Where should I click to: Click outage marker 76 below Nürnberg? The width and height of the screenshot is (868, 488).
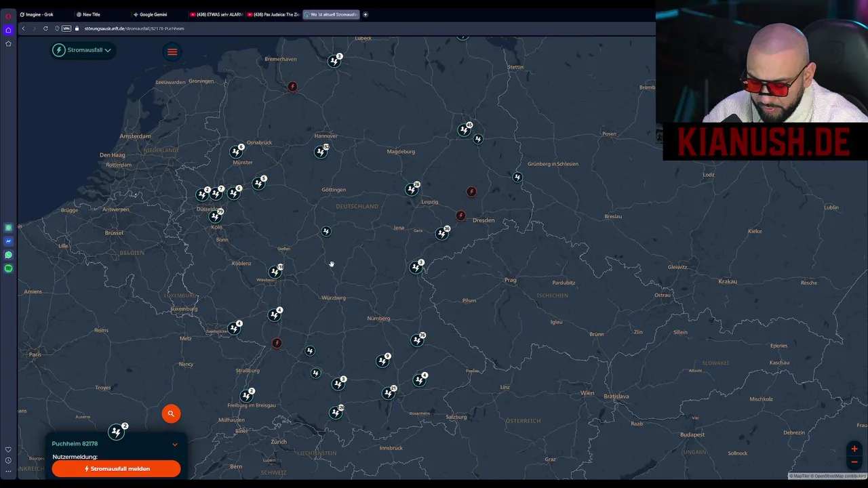(x=418, y=340)
